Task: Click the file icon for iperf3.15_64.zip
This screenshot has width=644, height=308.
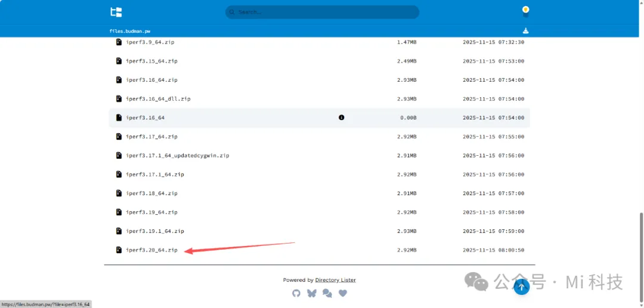Action: [119, 61]
